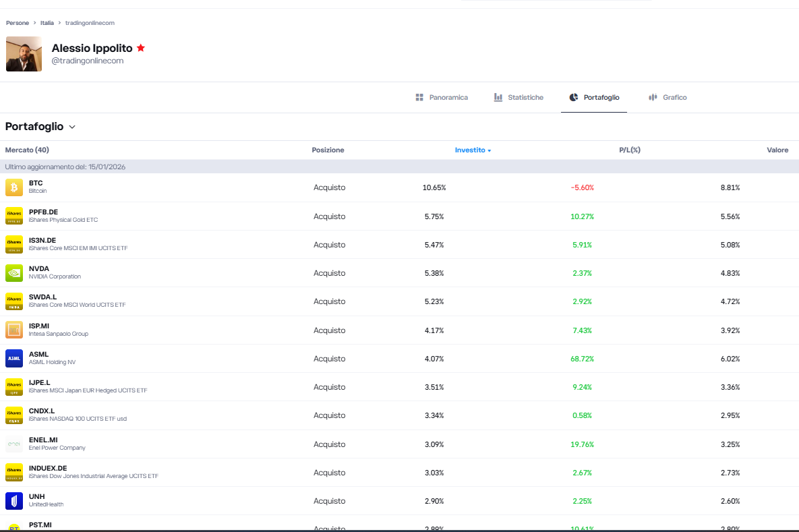
Task: Select the Portafoglio tab
Action: (594, 97)
